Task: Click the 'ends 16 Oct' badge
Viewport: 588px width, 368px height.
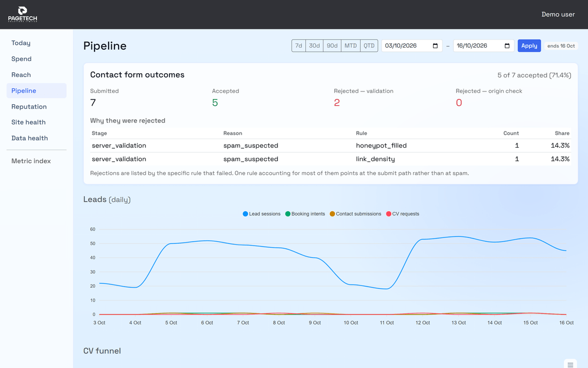Action: 561,46
